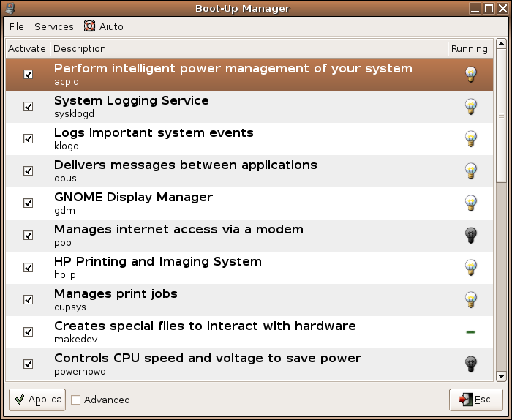The image size is (512, 420).
Task: Click the vertical scrollbar thumb
Action: coord(501,116)
